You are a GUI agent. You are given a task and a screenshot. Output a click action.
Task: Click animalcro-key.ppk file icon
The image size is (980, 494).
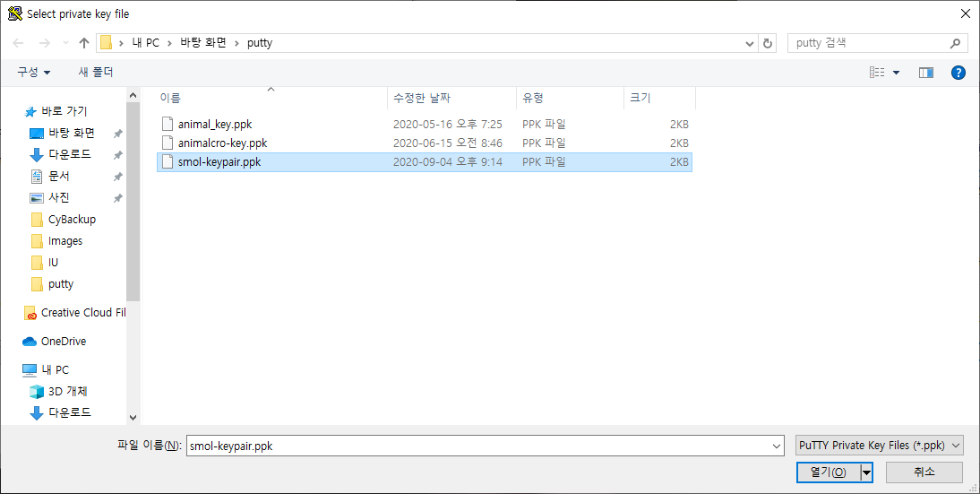[x=167, y=143]
